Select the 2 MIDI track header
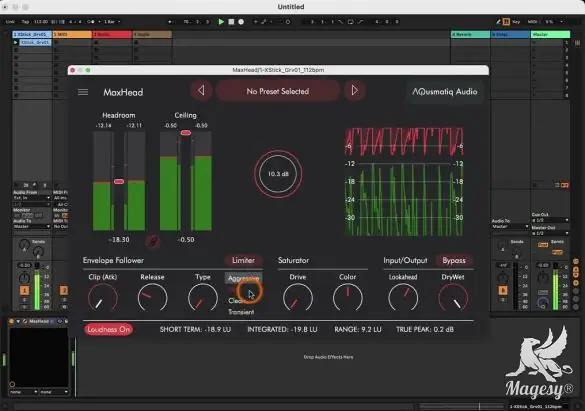This screenshot has height=411, width=585. [x=72, y=34]
